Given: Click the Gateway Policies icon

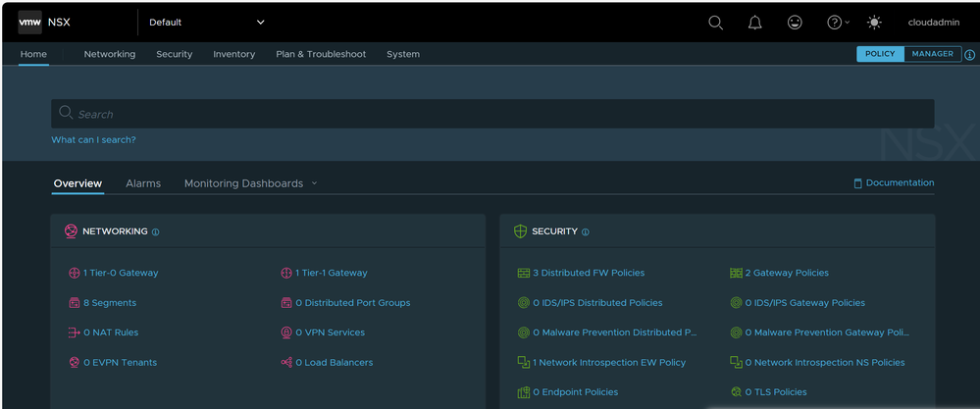Looking at the screenshot, I should click(x=736, y=273).
